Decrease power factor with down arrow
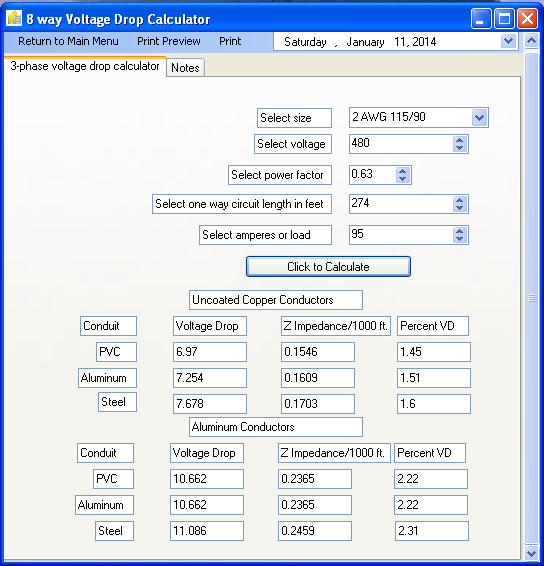Viewport: 544px width, 566px height. (402, 179)
